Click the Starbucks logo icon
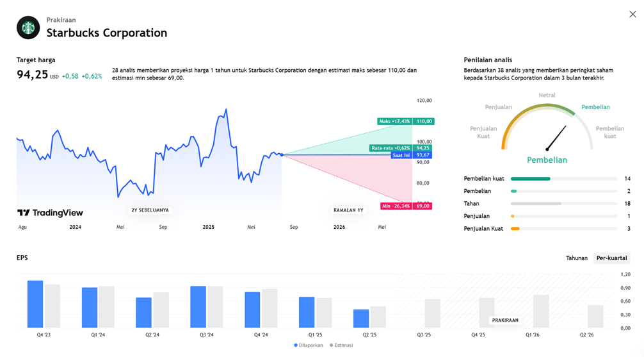 click(28, 28)
